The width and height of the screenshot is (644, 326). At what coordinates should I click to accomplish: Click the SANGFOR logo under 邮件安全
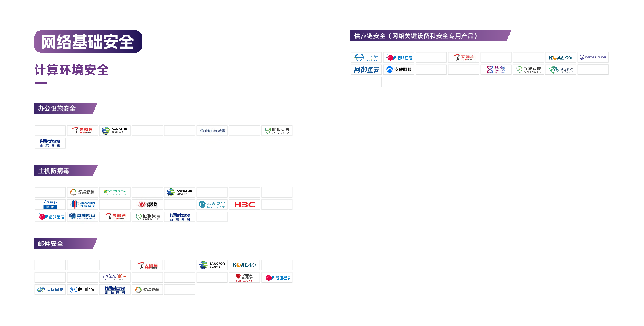point(212,265)
